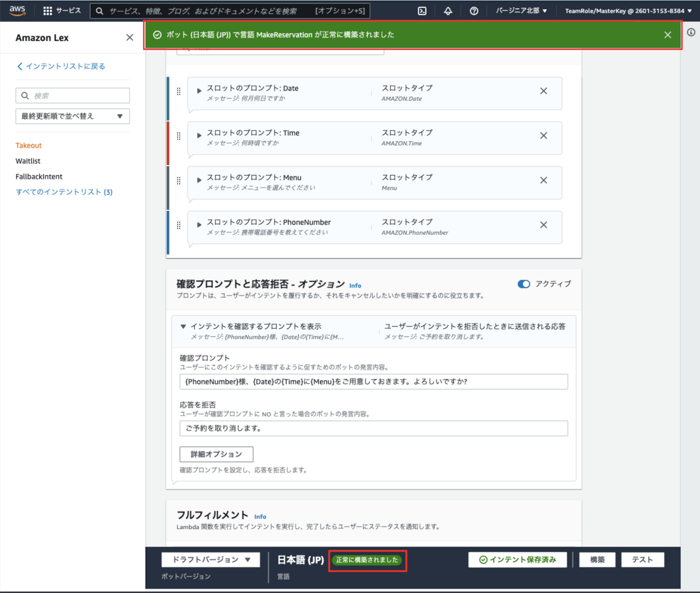This screenshot has height=593, width=700.
Task: Dismiss the green success banner
Action: pos(668,35)
